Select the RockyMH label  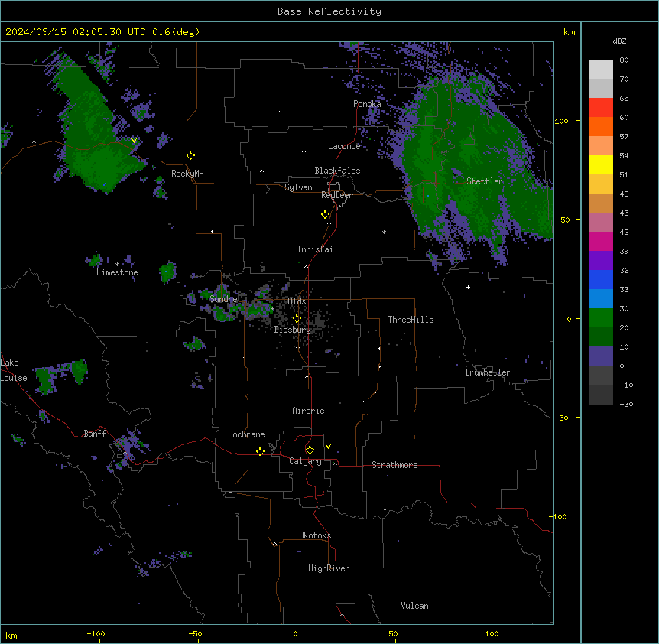(x=187, y=174)
